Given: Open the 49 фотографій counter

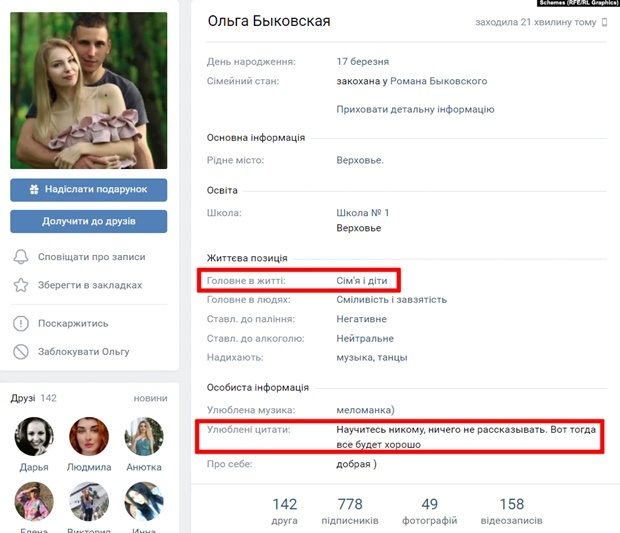Looking at the screenshot, I should (430, 511).
